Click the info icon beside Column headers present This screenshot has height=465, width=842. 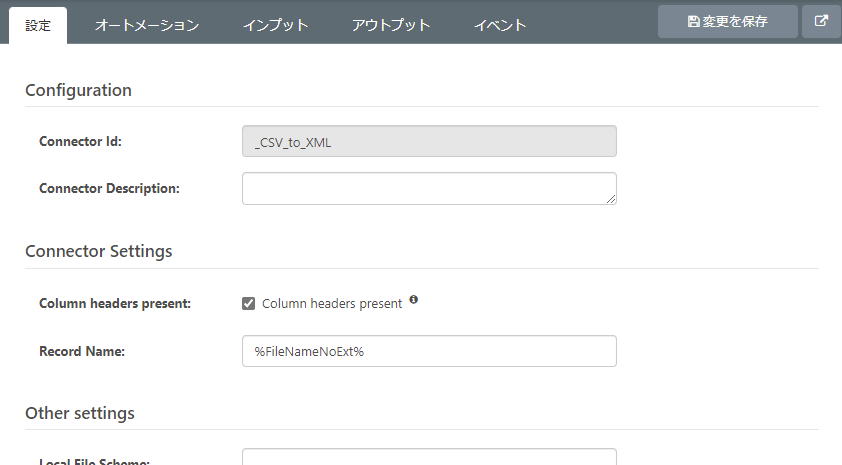[414, 300]
